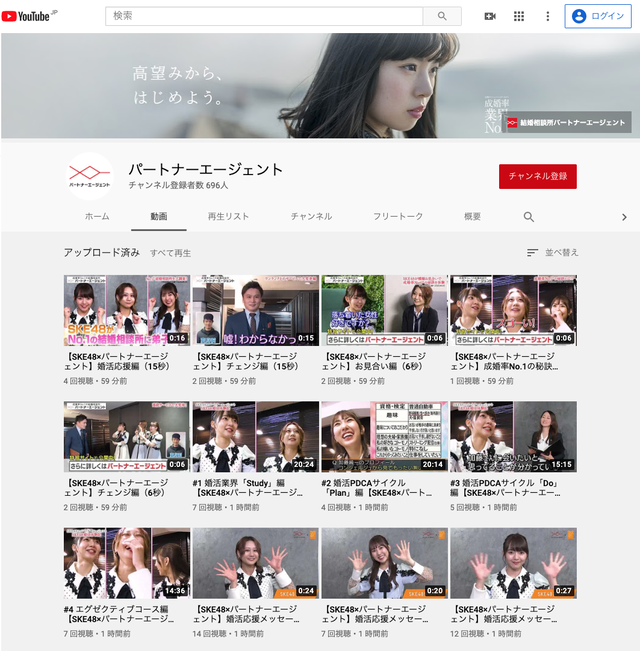Click すべて再生 play all link
Viewport: 640px width, 651px height.
pyautogui.click(x=171, y=253)
